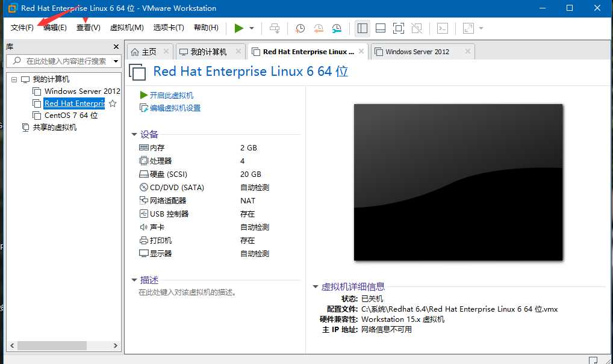Open the 编辑(E) menu
The width and height of the screenshot is (613, 364).
click(x=55, y=28)
